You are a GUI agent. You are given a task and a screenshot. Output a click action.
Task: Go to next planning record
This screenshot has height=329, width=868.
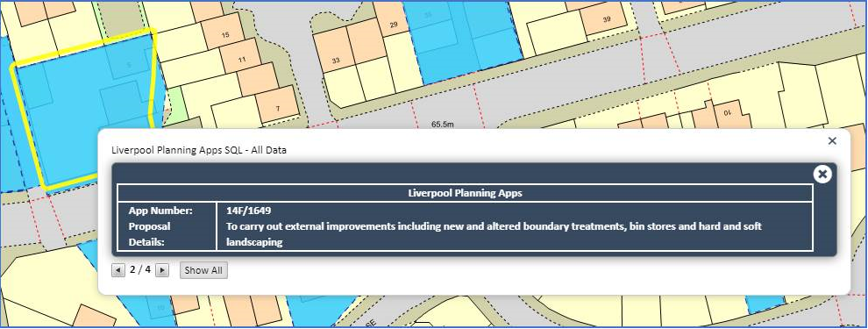(162, 270)
